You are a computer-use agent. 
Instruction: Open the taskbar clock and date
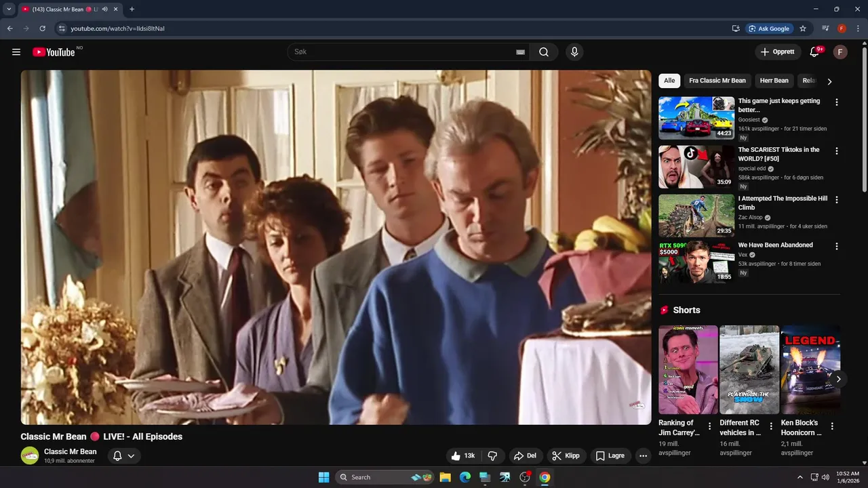(x=848, y=477)
